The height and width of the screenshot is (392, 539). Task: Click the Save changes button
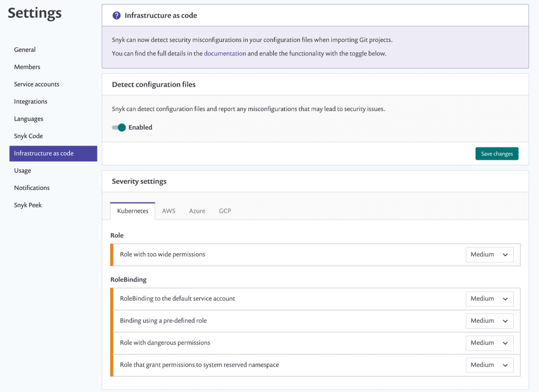497,154
